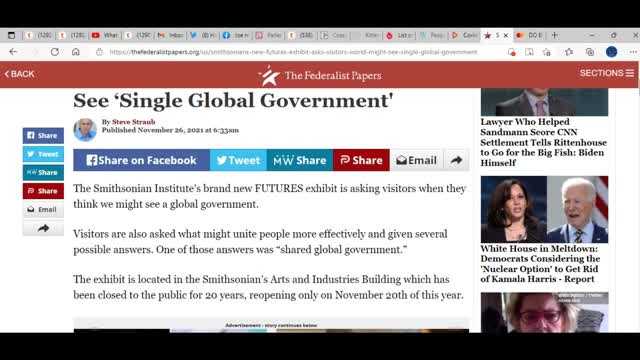Viewport: 640px width, 360px height.
Task: Open the White House in Meltdown article headline
Action: coord(540,264)
